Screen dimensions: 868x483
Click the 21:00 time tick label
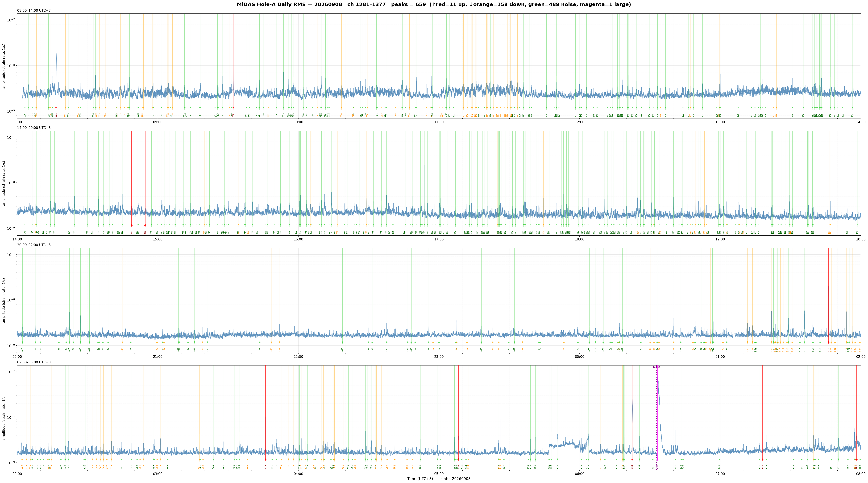tap(158, 357)
